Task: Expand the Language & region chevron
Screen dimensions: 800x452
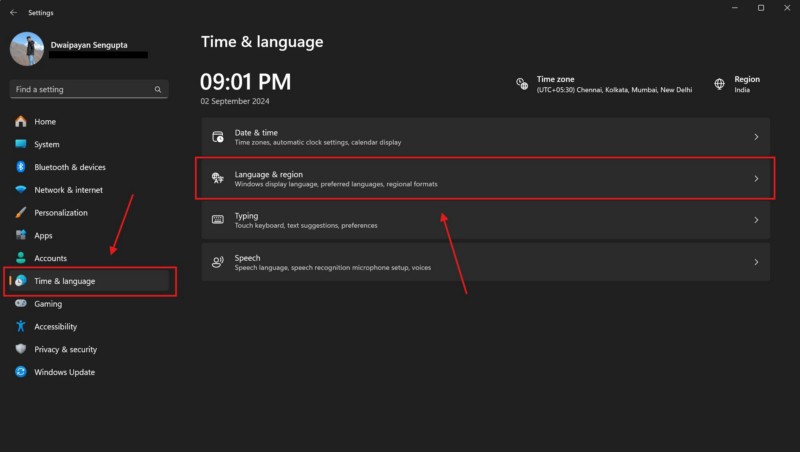Action: click(x=756, y=179)
